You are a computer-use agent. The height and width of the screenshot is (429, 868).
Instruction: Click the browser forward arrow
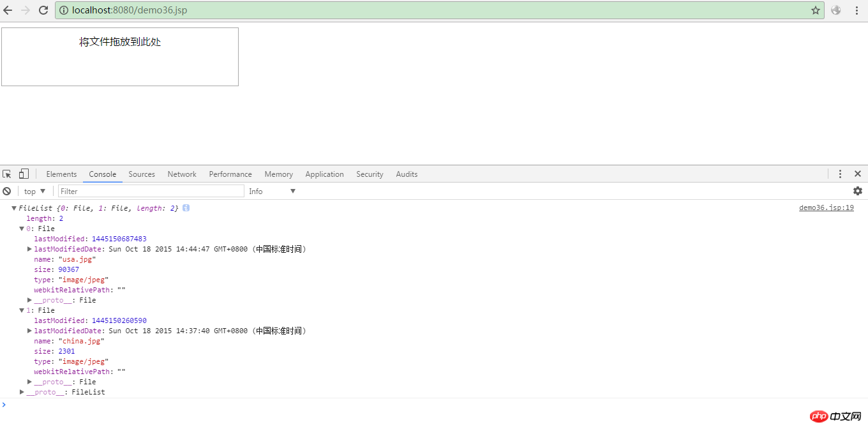point(26,10)
